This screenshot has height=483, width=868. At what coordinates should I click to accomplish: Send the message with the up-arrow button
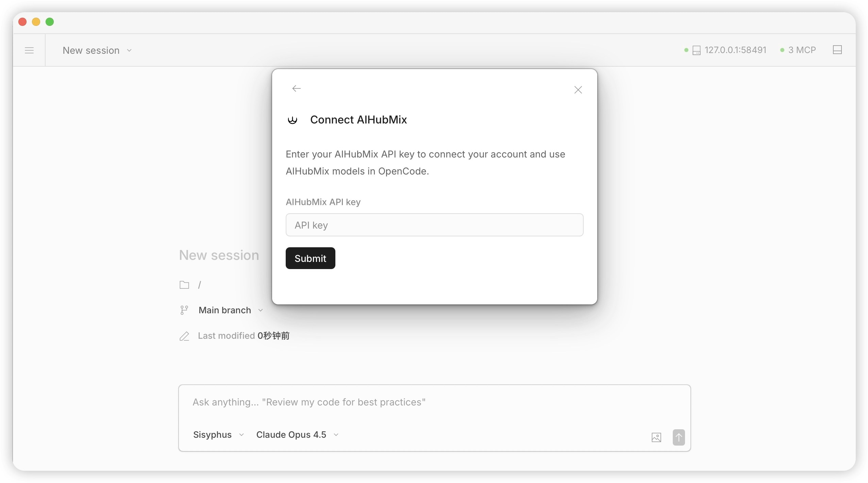point(679,437)
